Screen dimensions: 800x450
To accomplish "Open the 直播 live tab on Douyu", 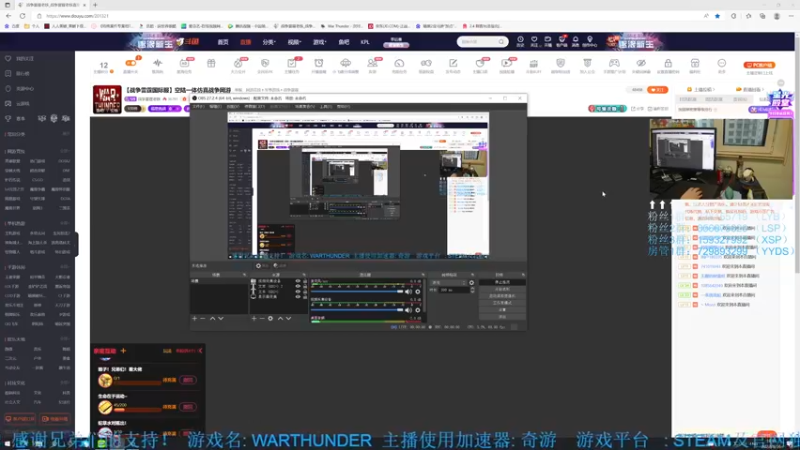I will click(x=245, y=42).
